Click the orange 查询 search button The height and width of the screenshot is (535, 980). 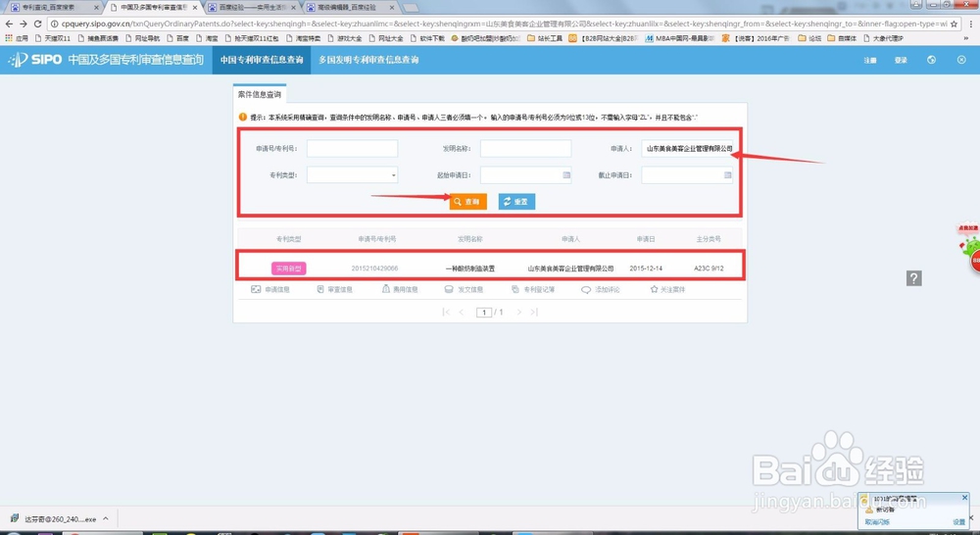(467, 201)
